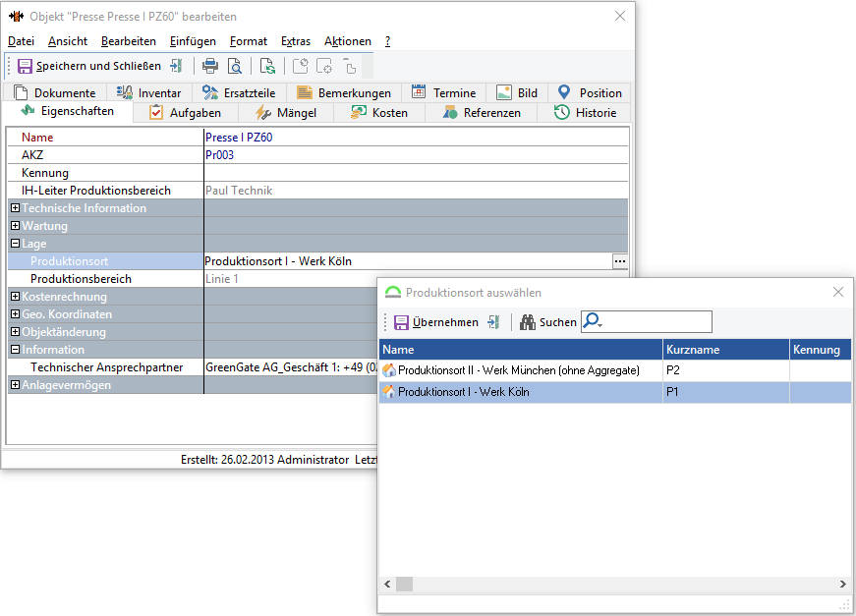Screen dimensions: 856x616
Task: Switch to the Position tab
Action: pyautogui.click(x=590, y=92)
